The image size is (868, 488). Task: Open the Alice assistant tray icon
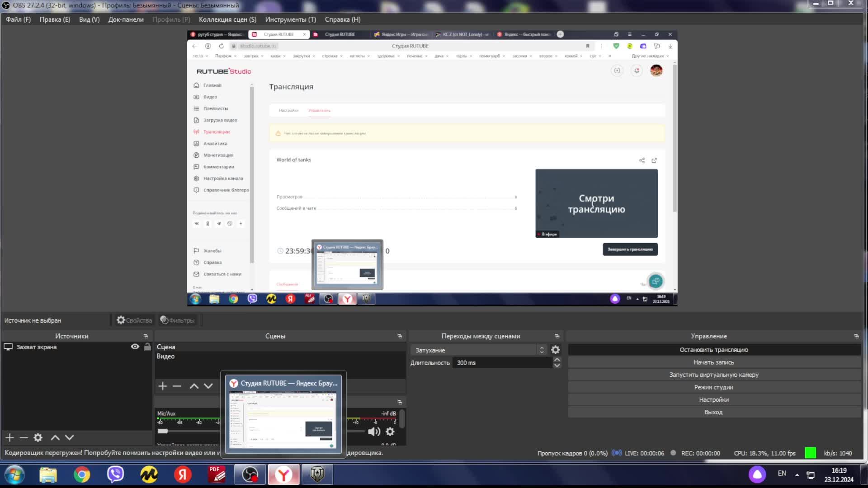pyautogui.click(x=757, y=474)
